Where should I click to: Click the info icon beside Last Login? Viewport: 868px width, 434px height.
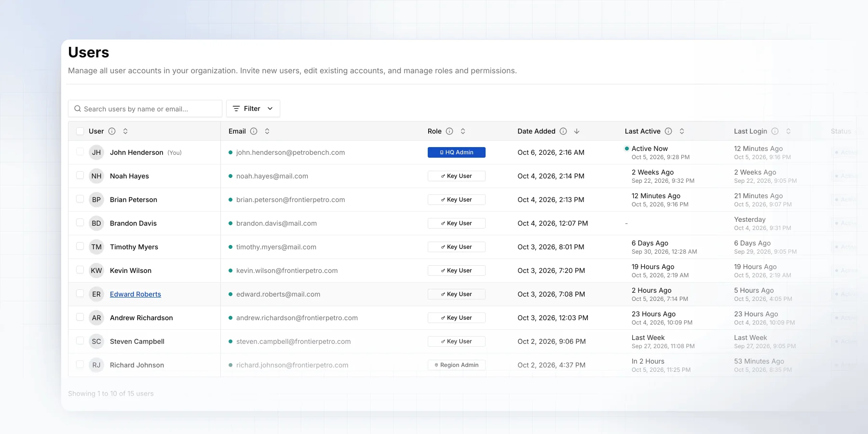pos(775,131)
